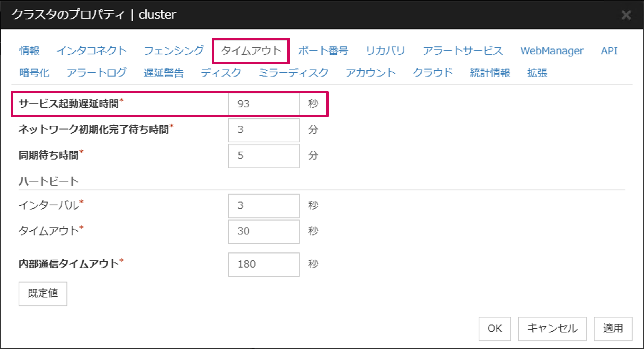This screenshot has height=349, width=644.
Task: Open the API tab
Action: 609,51
